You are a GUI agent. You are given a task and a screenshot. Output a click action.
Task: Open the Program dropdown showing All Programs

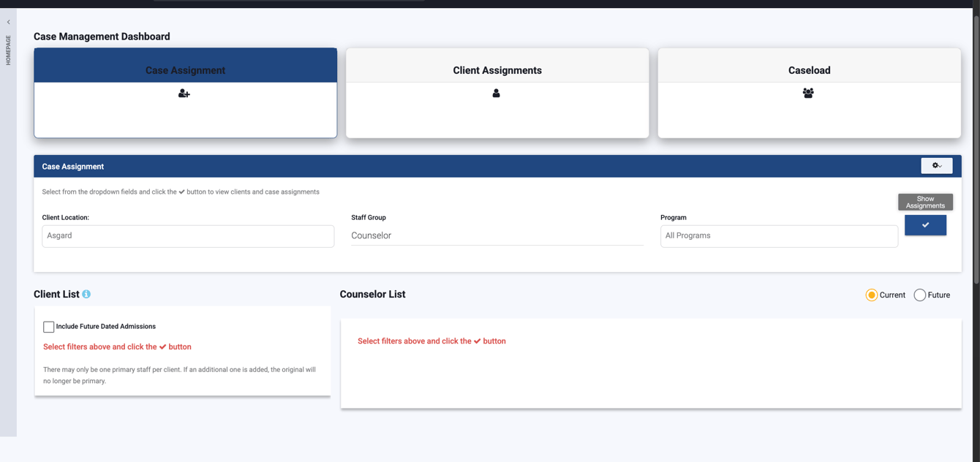pyautogui.click(x=779, y=235)
